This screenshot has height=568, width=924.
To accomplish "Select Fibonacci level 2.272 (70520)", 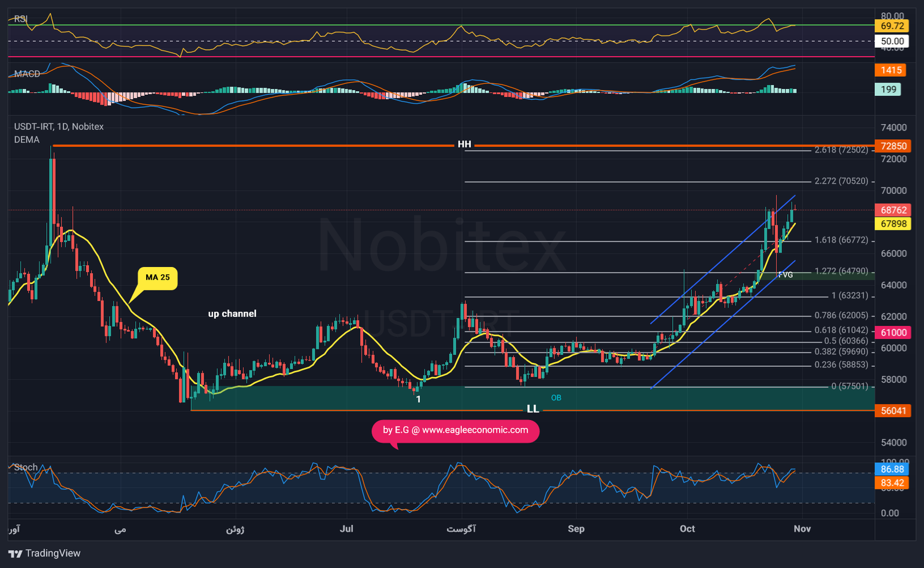I will (x=841, y=181).
